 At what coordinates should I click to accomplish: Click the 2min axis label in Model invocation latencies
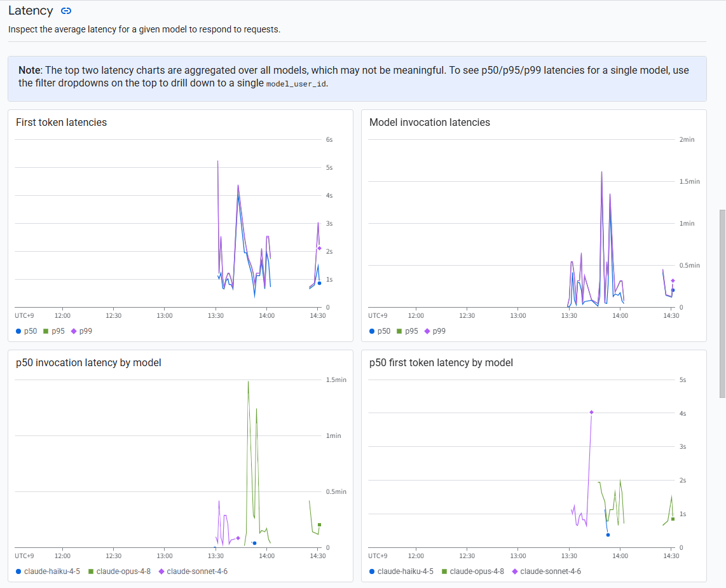(x=687, y=139)
